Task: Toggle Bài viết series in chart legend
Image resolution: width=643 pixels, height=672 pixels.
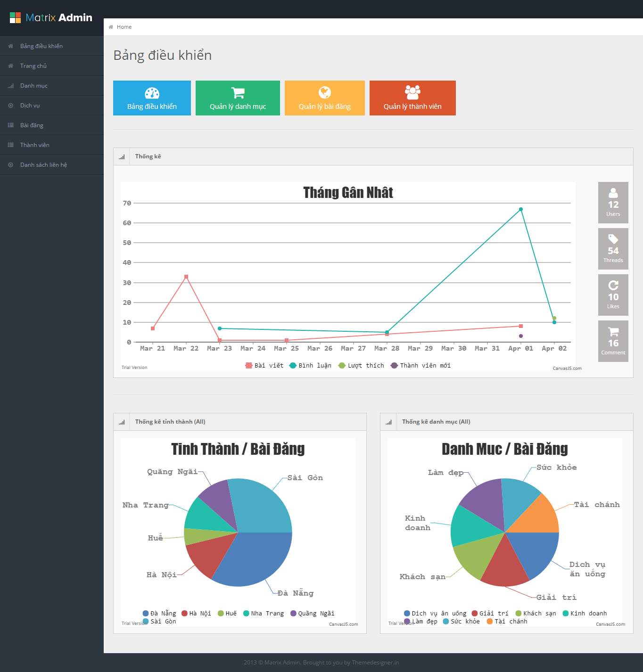Action: click(x=264, y=366)
